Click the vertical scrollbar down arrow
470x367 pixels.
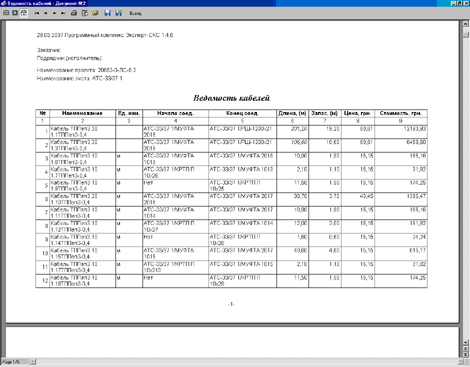(x=466, y=342)
